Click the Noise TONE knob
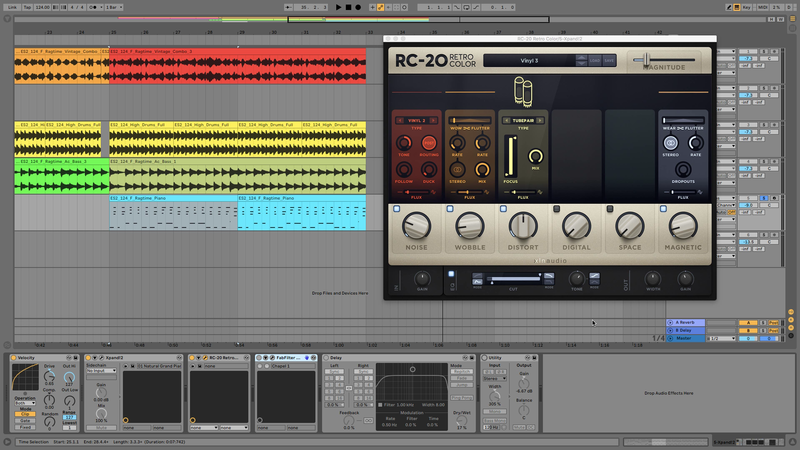The image size is (800, 450). pyautogui.click(x=404, y=143)
